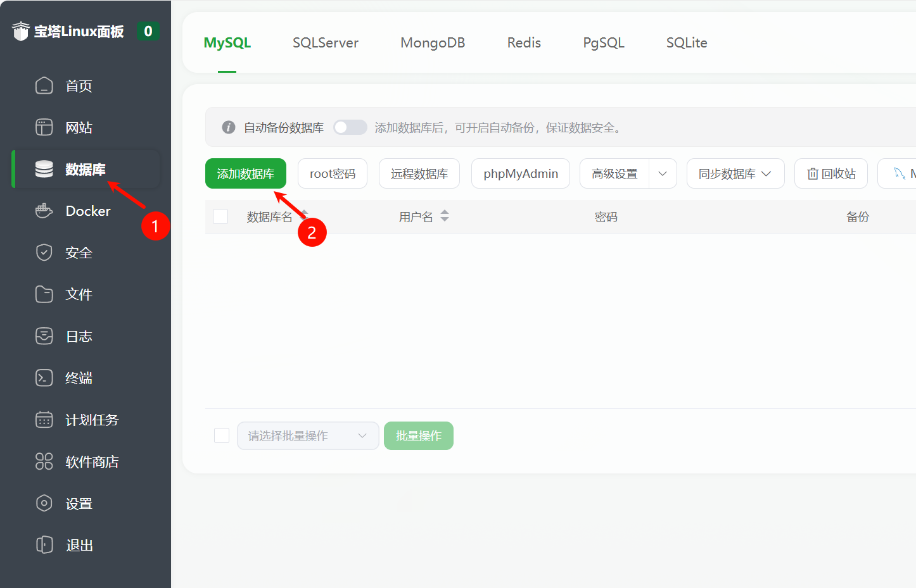This screenshot has width=916, height=588.
Task: Check the select-all box in table header
Action: (x=220, y=216)
